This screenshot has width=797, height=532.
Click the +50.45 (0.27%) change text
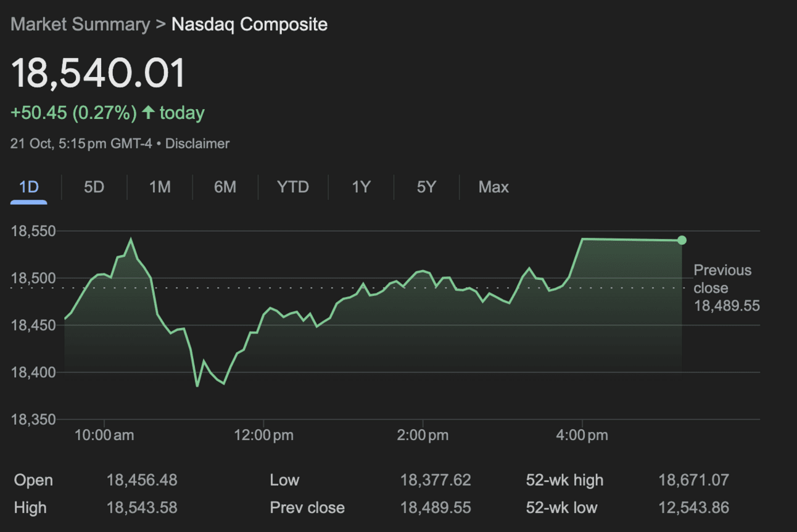tap(73, 113)
